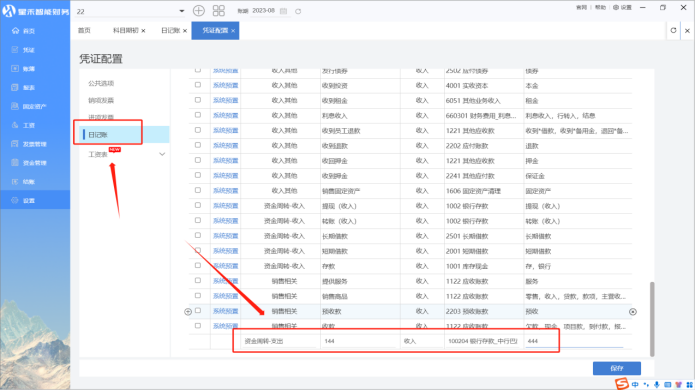This screenshot has width=695, height=390.
Task: Tick the checkbox for the 收回押金 row
Action: [x=198, y=160]
